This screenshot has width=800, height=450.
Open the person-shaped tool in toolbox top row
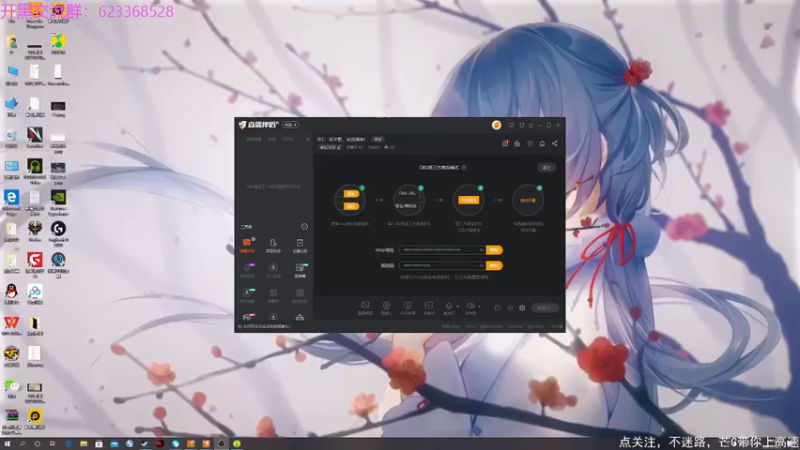(x=273, y=245)
